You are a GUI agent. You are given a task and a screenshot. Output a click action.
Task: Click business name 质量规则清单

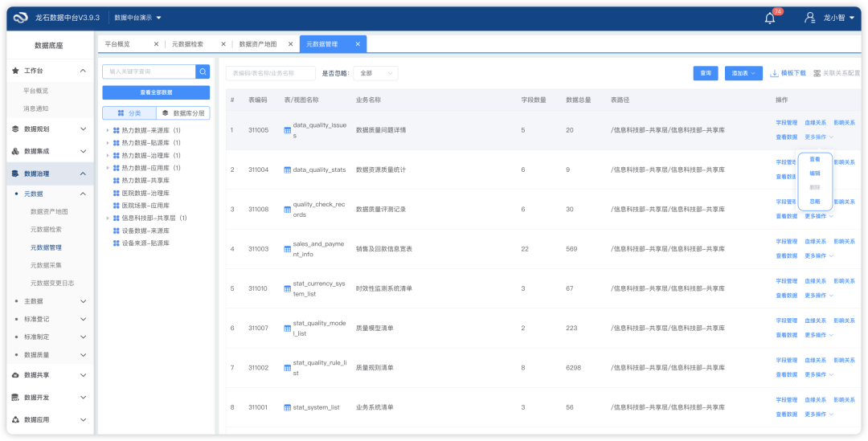pyautogui.click(x=375, y=368)
